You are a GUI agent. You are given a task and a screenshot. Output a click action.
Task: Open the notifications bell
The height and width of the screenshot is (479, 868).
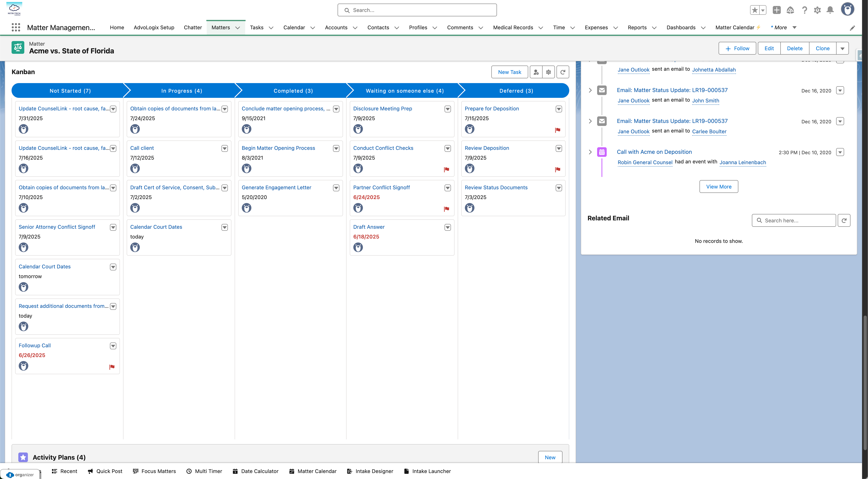[x=830, y=10]
